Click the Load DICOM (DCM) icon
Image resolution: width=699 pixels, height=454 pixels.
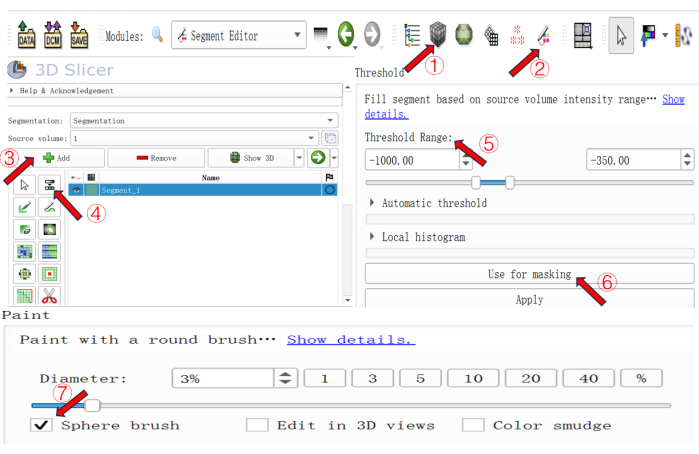(53, 35)
